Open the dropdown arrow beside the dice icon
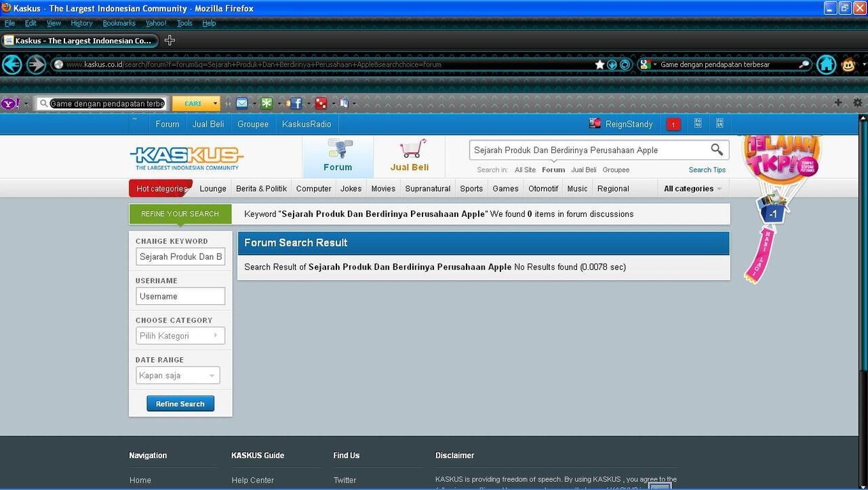This screenshot has height=490, width=868. (334, 104)
